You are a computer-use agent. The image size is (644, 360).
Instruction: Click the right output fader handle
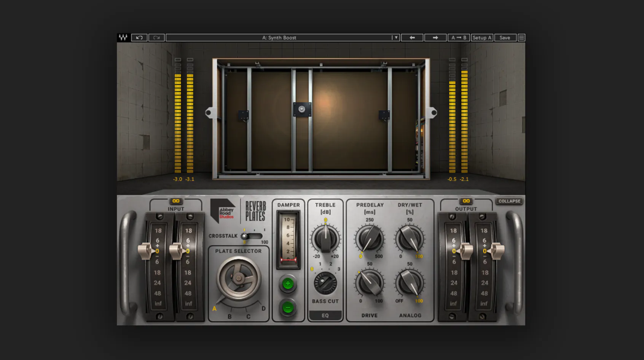(x=496, y=251)
